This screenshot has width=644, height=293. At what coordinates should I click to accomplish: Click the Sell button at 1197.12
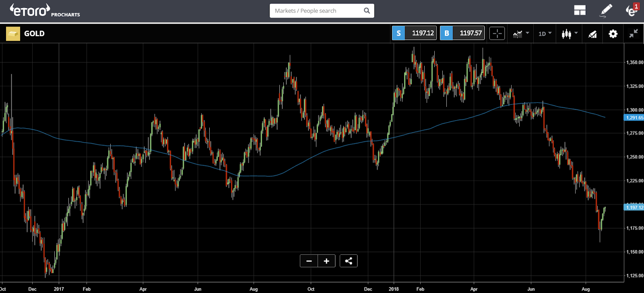414,33
